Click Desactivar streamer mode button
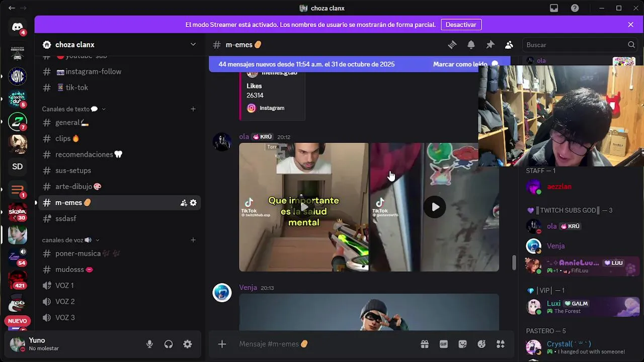Screen dimensions: 644x362 pos(461,24)
